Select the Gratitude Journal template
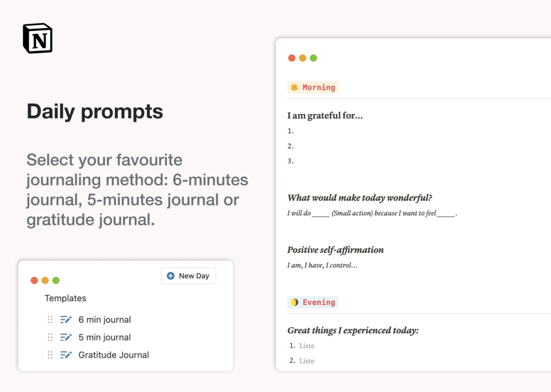Image resolution: width=551 pixels, height=392 pixels. coord(113,355)
